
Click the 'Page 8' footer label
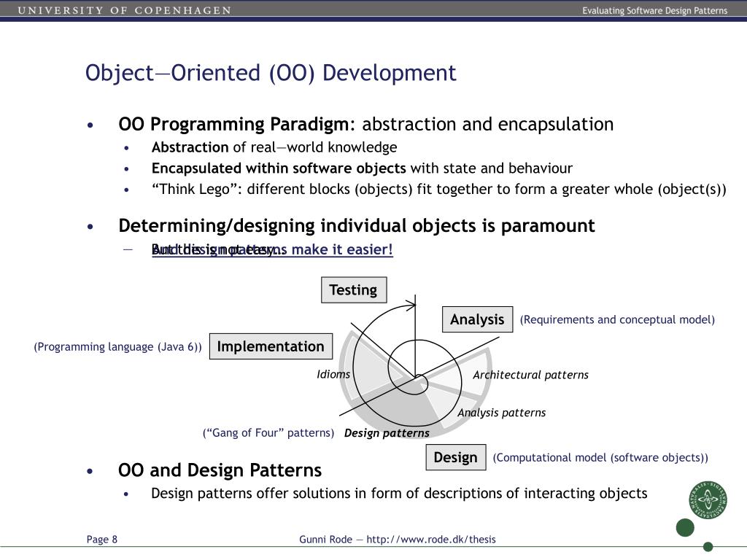click(101, 539)
